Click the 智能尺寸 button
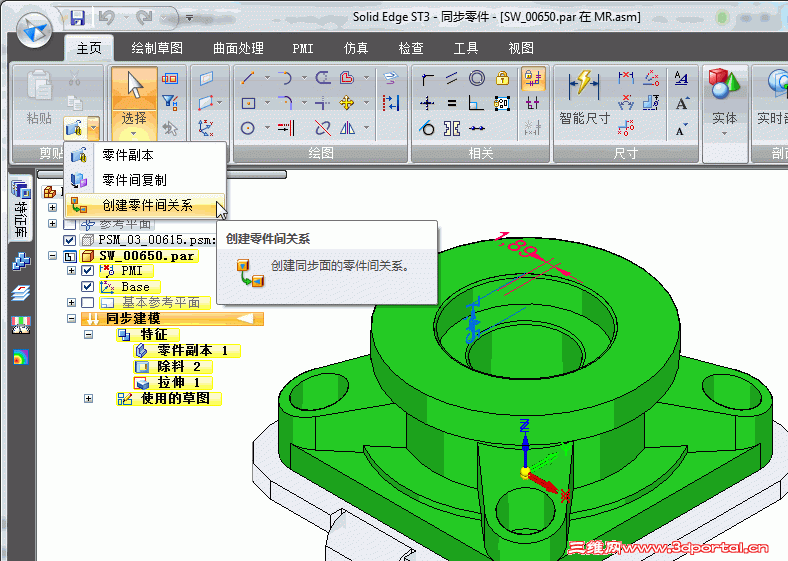Viewport: 788px width, 561px height. (584, 98)
